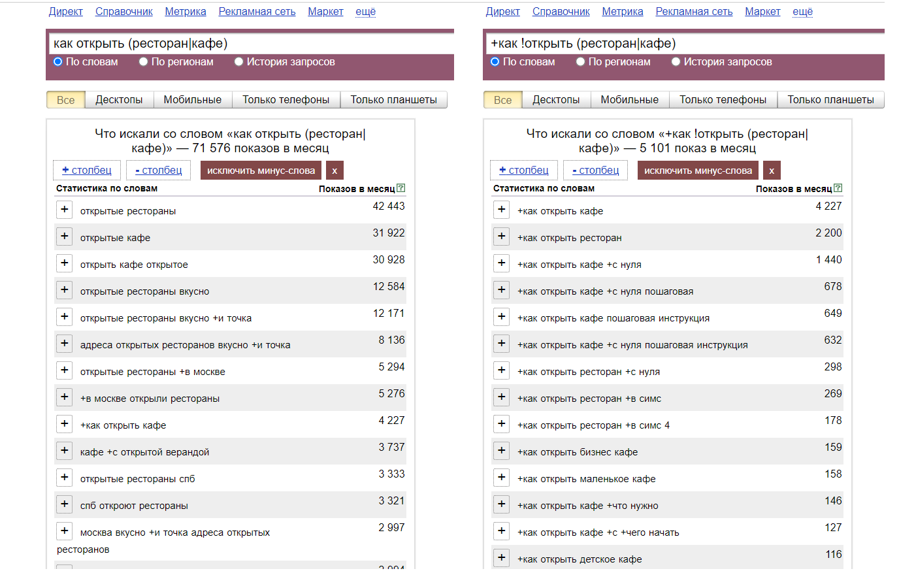This screenshot has height=588, width=916.
Task: Open the 'Директ' link in left top navigation
Action: click(x=66, y=11)
